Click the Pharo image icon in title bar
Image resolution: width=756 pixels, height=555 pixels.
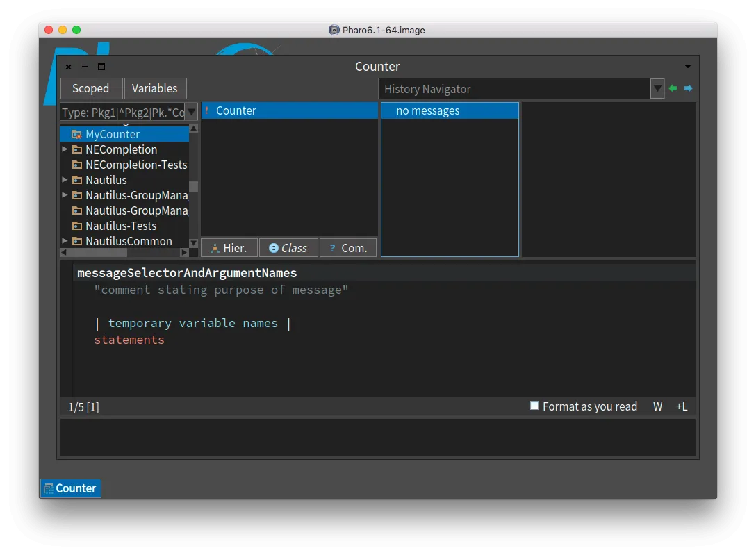[x=334, y=30]
